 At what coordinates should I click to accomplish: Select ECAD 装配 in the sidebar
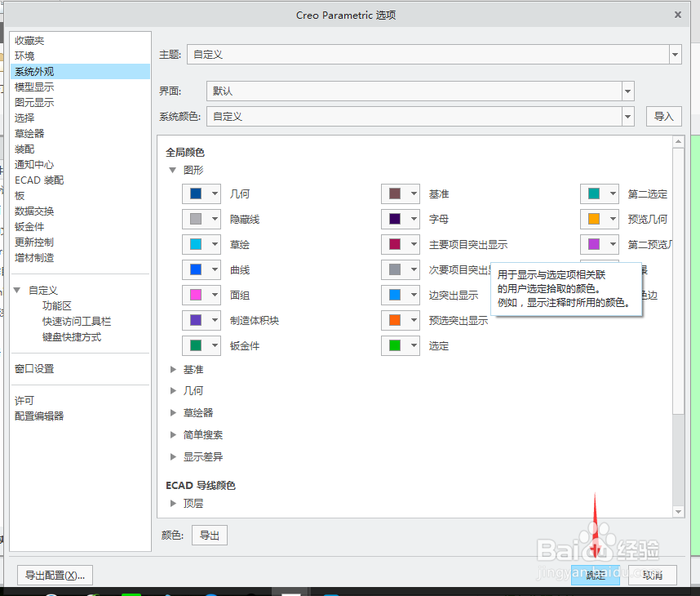[x=80, y=180]
